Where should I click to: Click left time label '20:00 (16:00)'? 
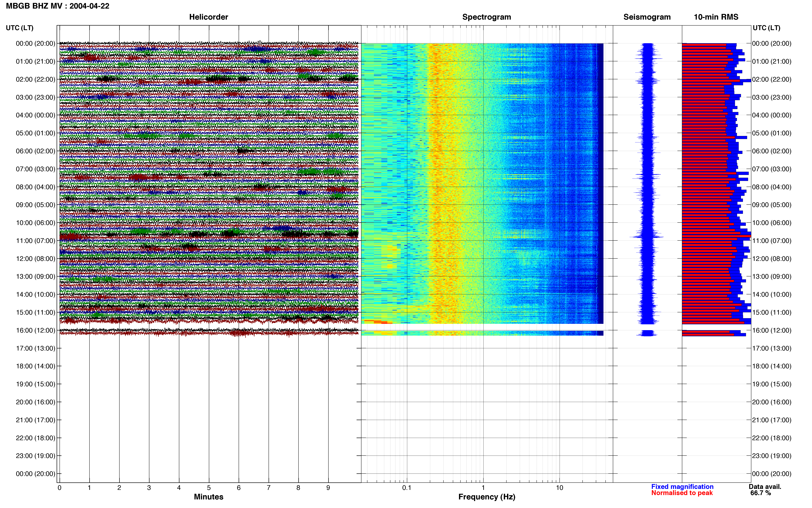pos(36,402)
